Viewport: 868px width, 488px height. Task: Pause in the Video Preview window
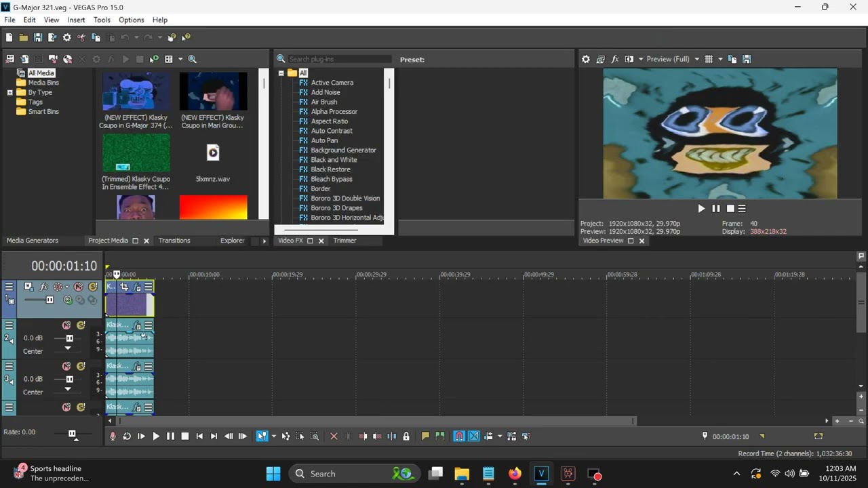[x=716, y=209]
